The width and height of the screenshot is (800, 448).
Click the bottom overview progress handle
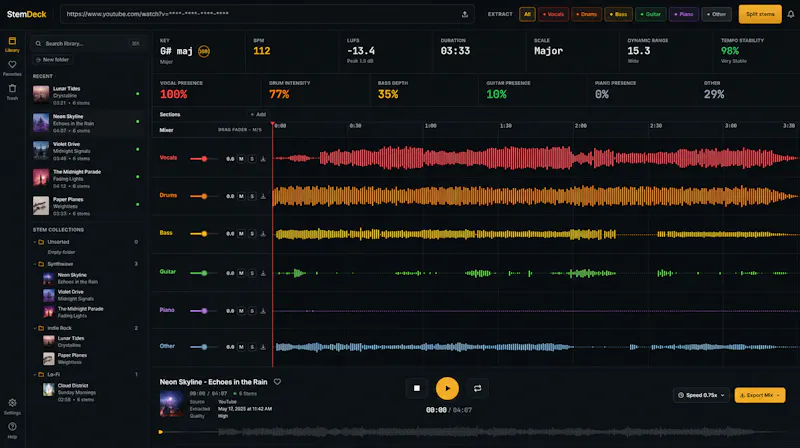[x=161, y=432]
